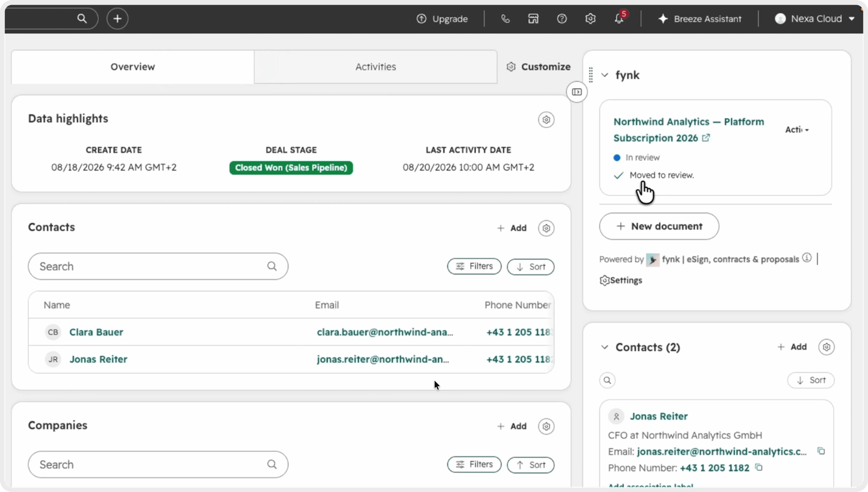Click the info icon after fynk description
Viewport: 868px width, 492px height.
click(807, 258)
